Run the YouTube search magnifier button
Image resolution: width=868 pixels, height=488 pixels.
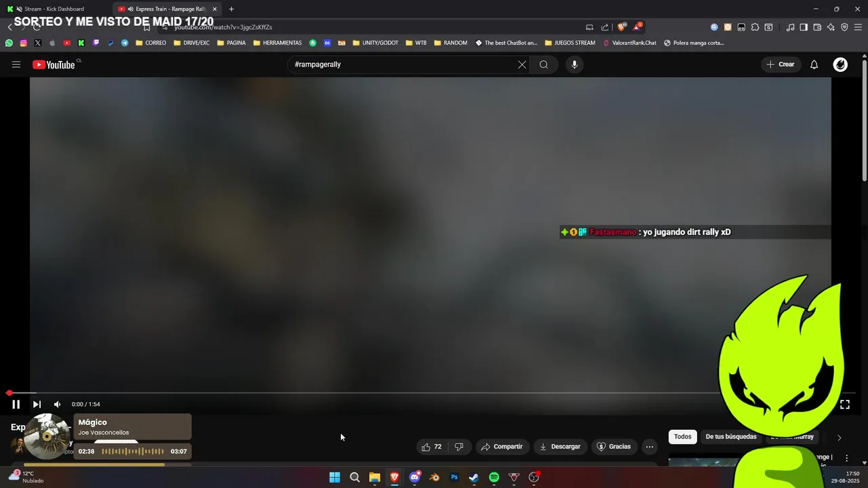[544, 64]
